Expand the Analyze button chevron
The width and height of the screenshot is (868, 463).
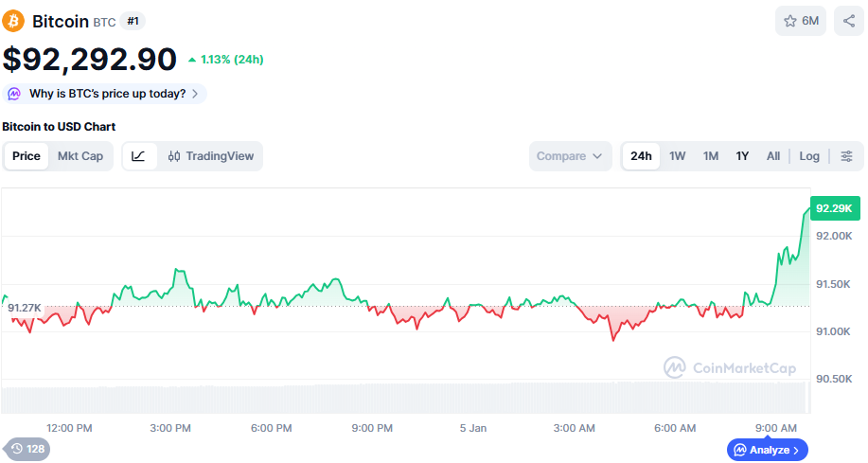[x=797, y=450]
